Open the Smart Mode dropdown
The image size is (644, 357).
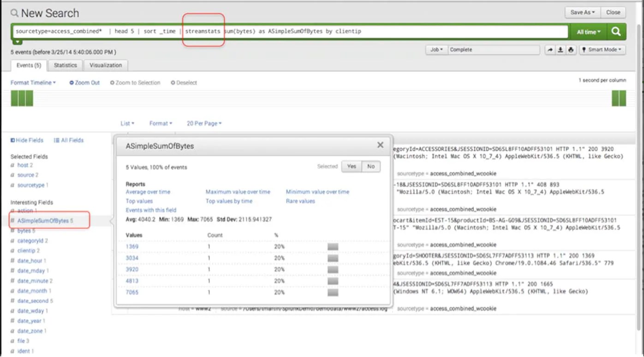coord(602,49)
